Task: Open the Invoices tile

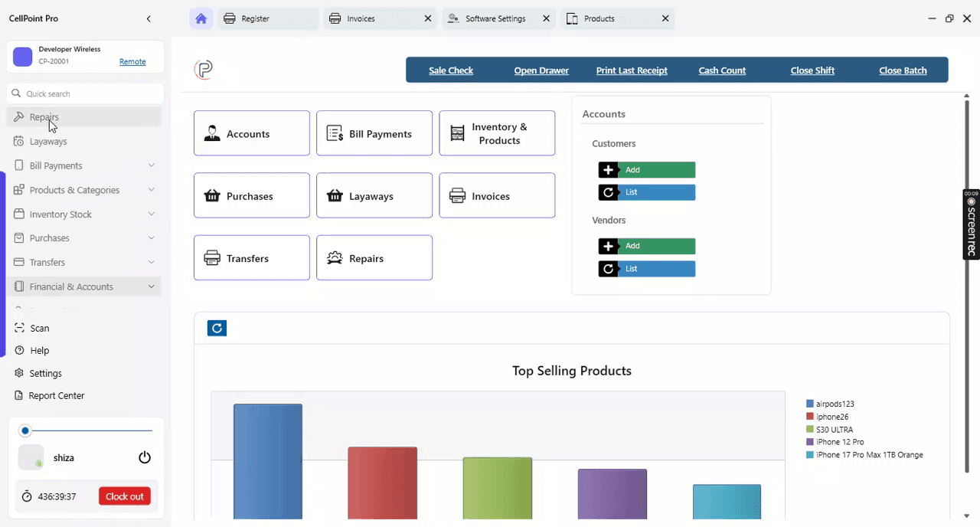Action: pos(497,195)
